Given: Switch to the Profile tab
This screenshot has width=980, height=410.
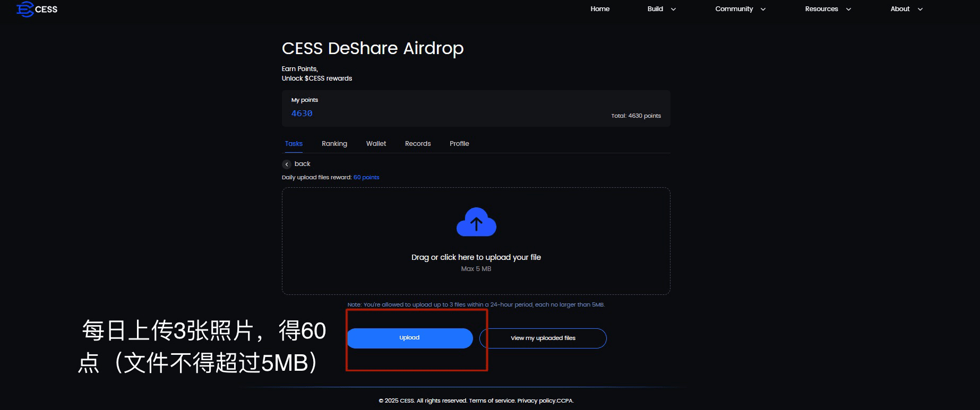Looking at the screenshot, I should click(x=459, y=144).
